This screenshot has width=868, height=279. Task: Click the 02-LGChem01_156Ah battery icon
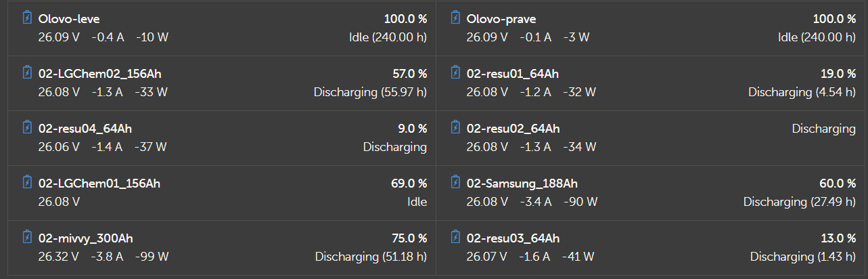[27, 182]
